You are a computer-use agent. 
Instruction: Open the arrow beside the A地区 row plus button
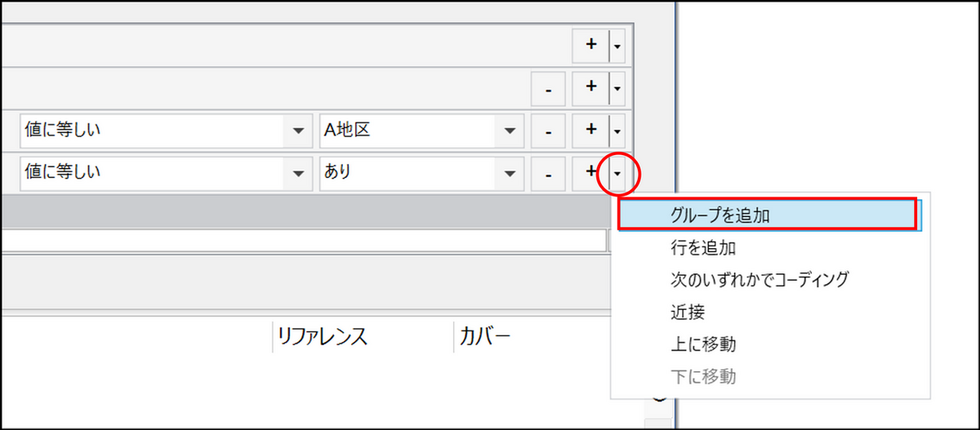[617, 131]
